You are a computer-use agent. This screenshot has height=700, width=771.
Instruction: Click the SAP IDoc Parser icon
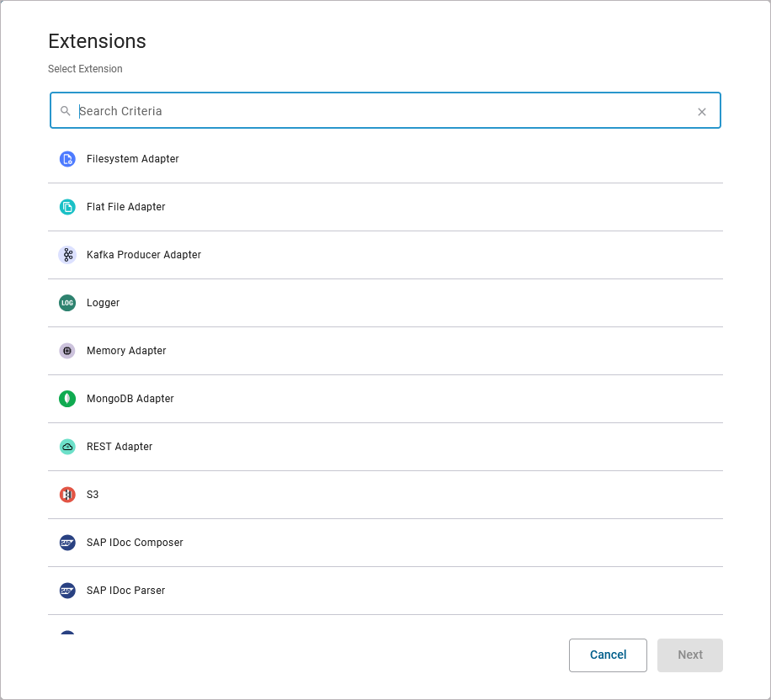click(x=67, y=591)
